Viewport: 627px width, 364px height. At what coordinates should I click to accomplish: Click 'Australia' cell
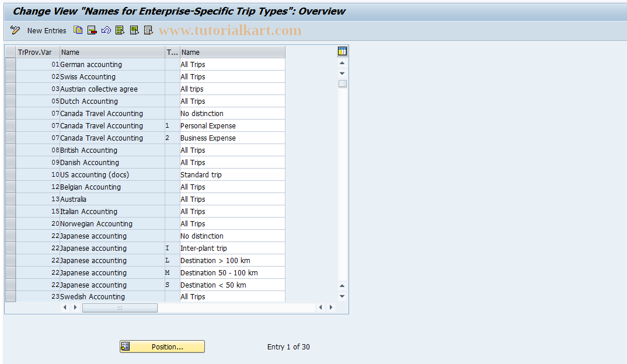coord(112,199)
